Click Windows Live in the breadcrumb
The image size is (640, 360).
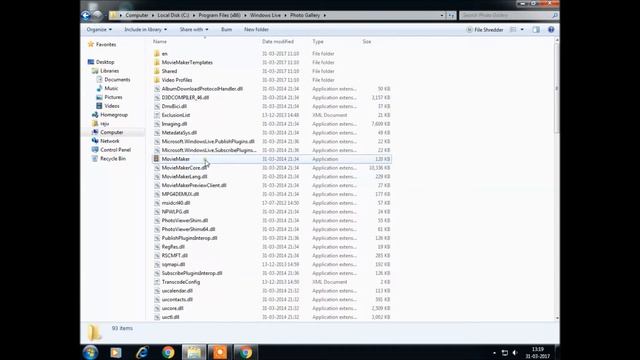point(265,16)
